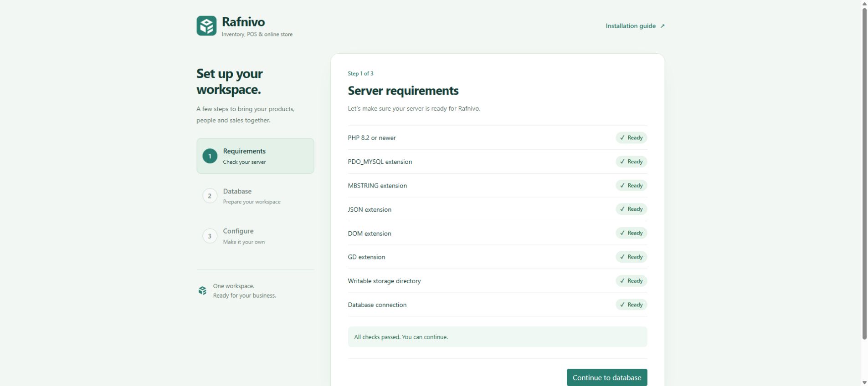868x386 pixels.
Task: Click the Ready badge for MBSTRING extension
Action: coord(631,186)
